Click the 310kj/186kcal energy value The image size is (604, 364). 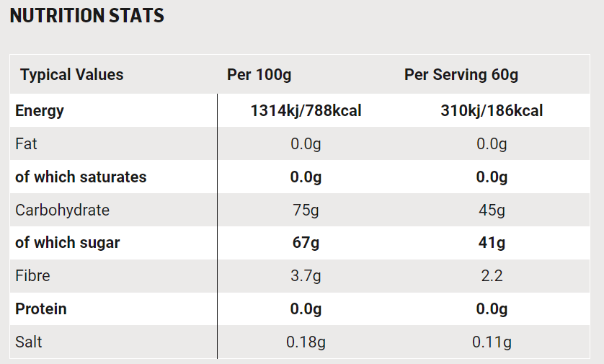tap(492, 111)
